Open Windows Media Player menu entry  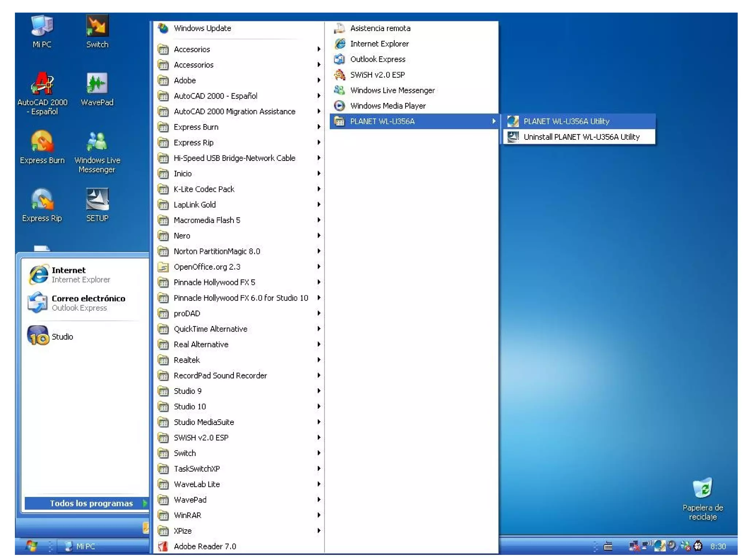pyautogui.click(x=388, y=106)
